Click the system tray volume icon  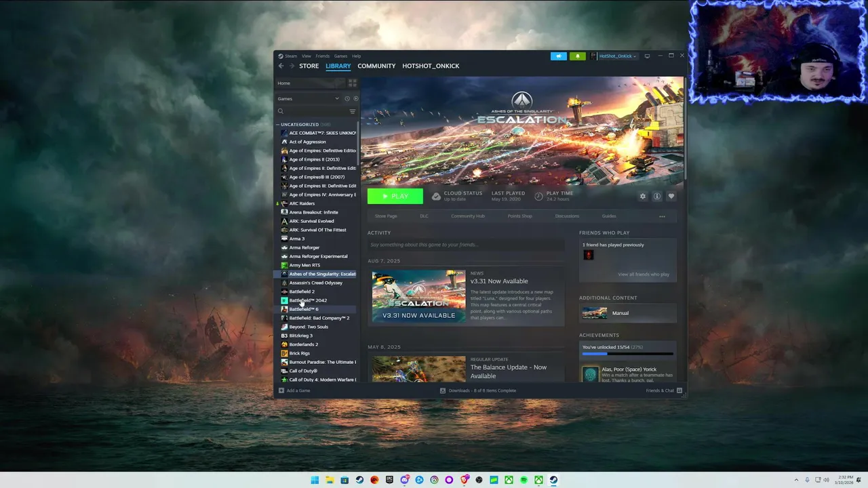click(826, 480)
